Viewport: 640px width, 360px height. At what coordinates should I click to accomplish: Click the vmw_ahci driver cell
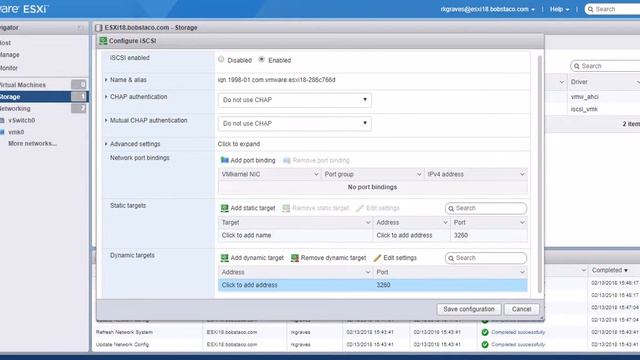(x=584, y=97)
